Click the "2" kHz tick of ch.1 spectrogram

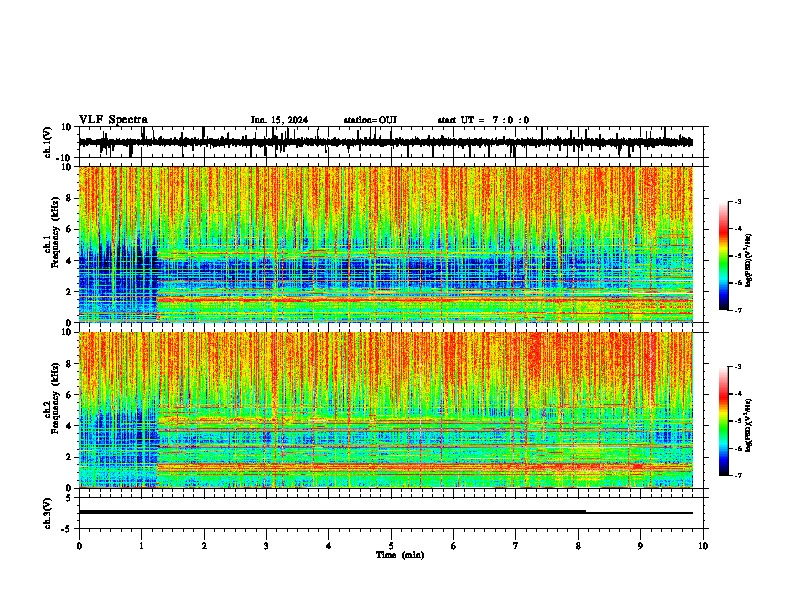point(69,292)
